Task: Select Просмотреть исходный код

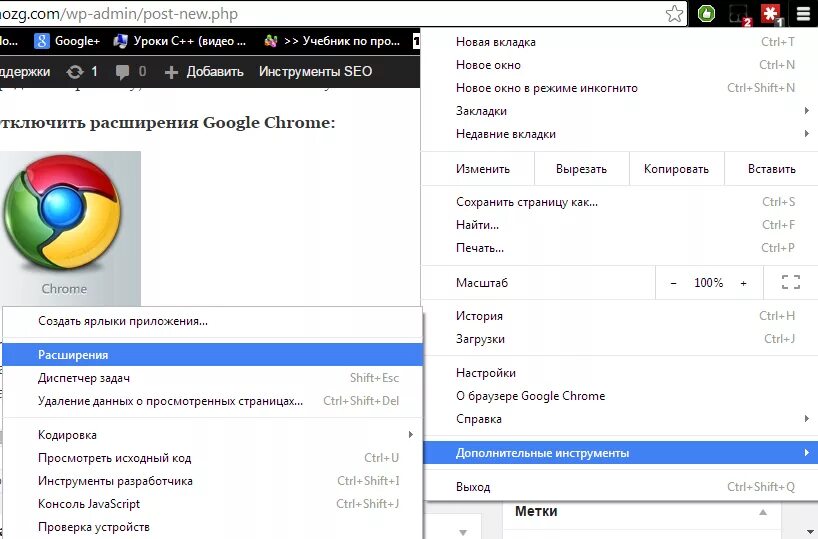Action: click(x=212, y=457)
